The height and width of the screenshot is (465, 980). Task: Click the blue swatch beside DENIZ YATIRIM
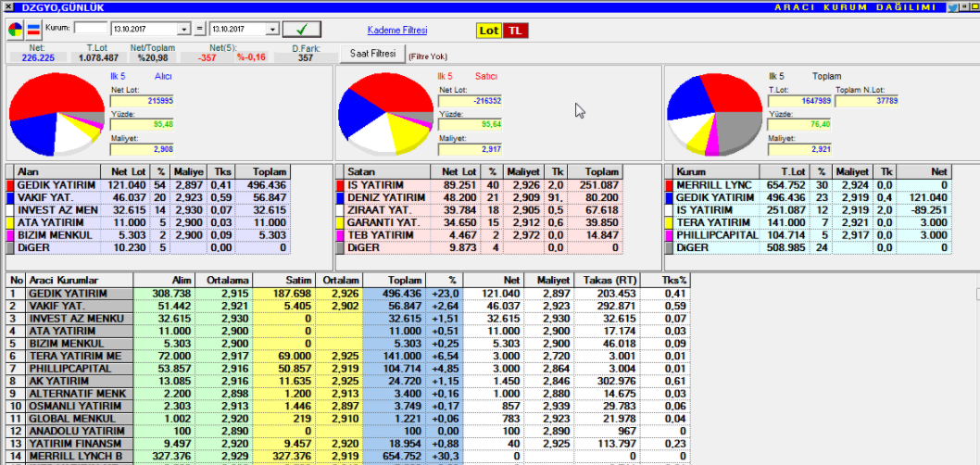click(x=340, y=197)
